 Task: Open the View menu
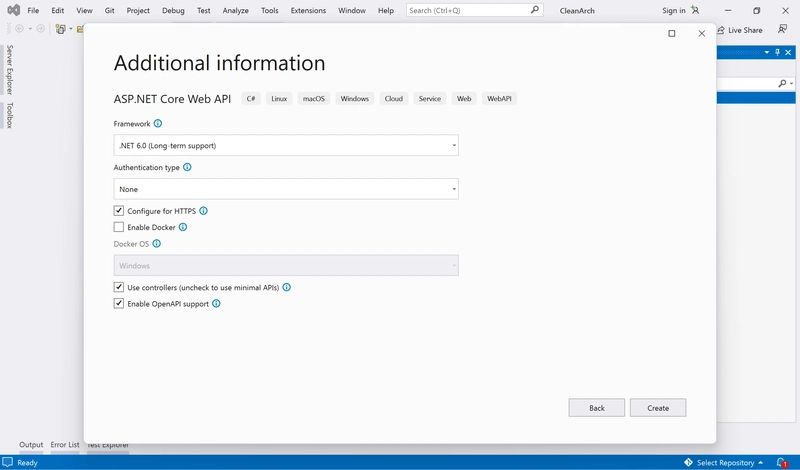[x=84, y=10]
